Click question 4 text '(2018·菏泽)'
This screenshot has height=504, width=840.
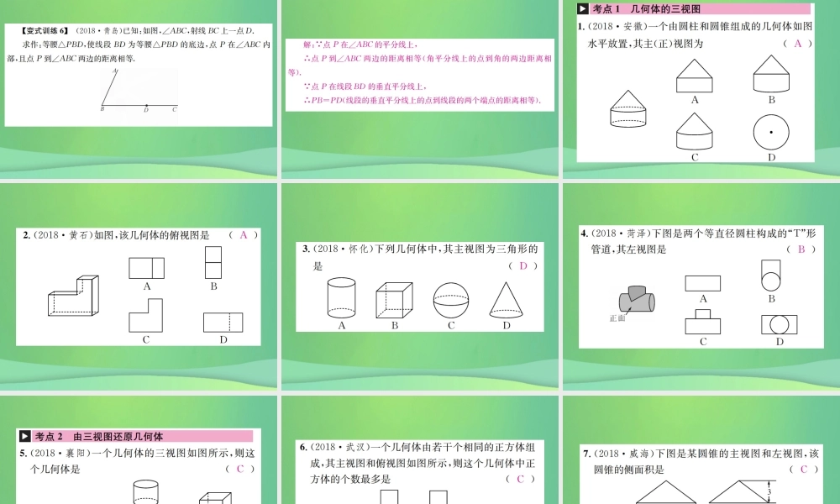click(x=621, y=234)
